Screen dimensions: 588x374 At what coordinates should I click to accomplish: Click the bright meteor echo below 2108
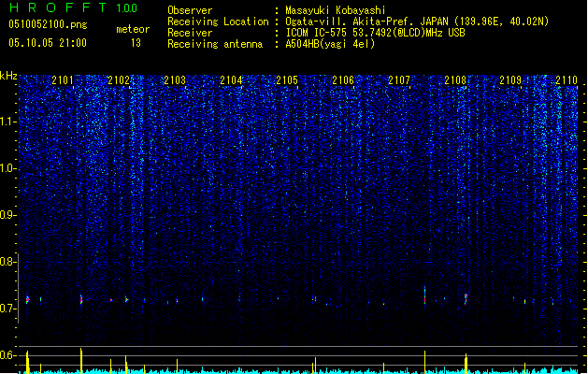point(466,298)
